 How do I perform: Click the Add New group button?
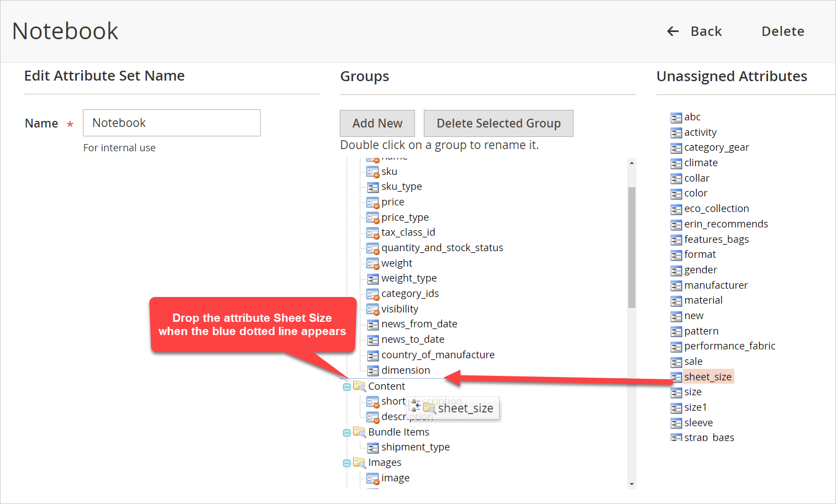377,123
